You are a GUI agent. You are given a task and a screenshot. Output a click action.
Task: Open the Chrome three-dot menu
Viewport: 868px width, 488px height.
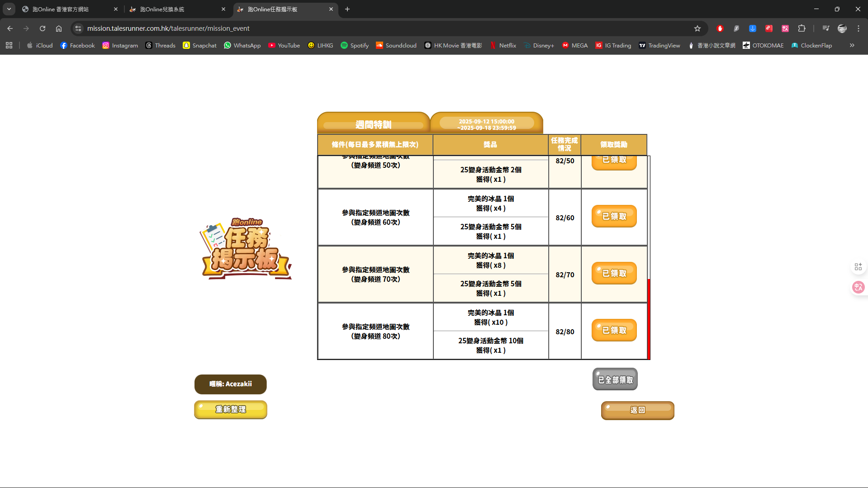tap(859, 28)
